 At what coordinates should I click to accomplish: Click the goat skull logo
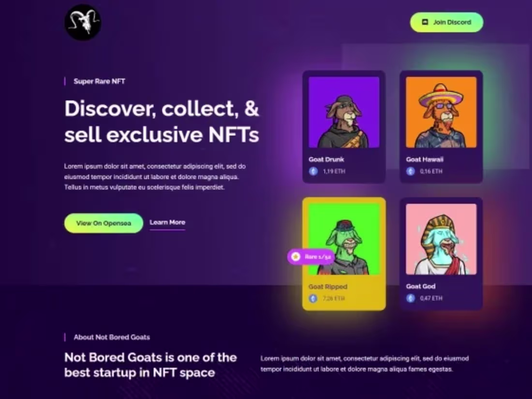83,22
